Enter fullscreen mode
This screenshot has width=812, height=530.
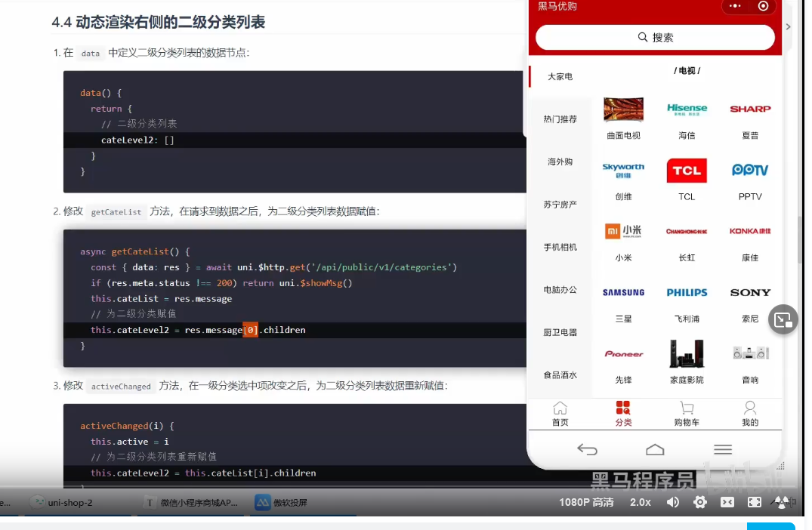[755, 502]
